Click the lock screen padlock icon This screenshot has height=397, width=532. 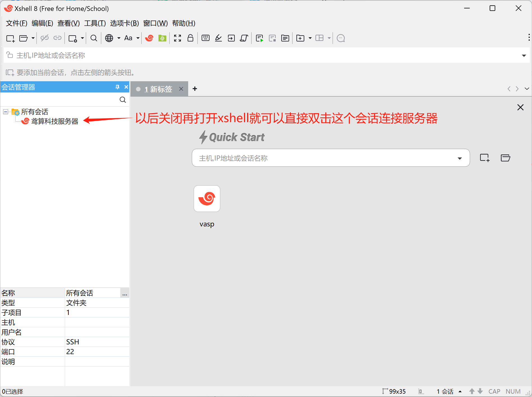(190, 38)
